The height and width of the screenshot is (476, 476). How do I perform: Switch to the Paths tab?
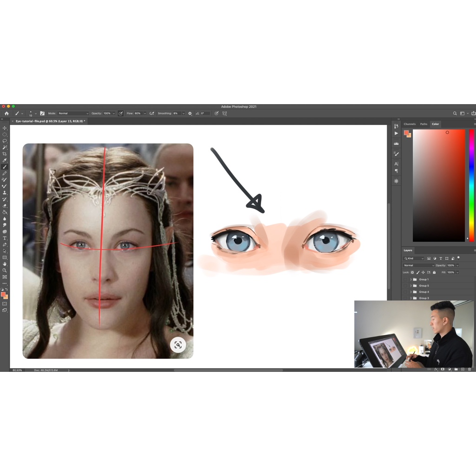pyautogui.click(x=423, y=124)
